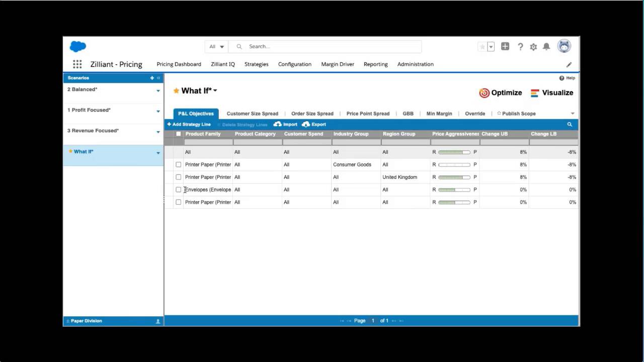This screenshot has height=362, width=644.
Task: Click the pencil edit navigation icon
Action: pos(569,64)
